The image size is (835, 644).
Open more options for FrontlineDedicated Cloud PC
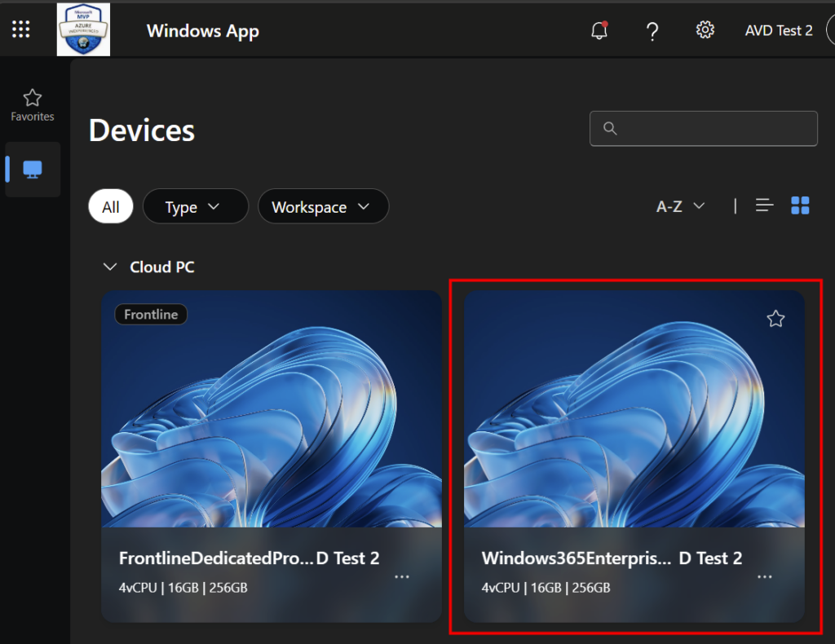402,576
